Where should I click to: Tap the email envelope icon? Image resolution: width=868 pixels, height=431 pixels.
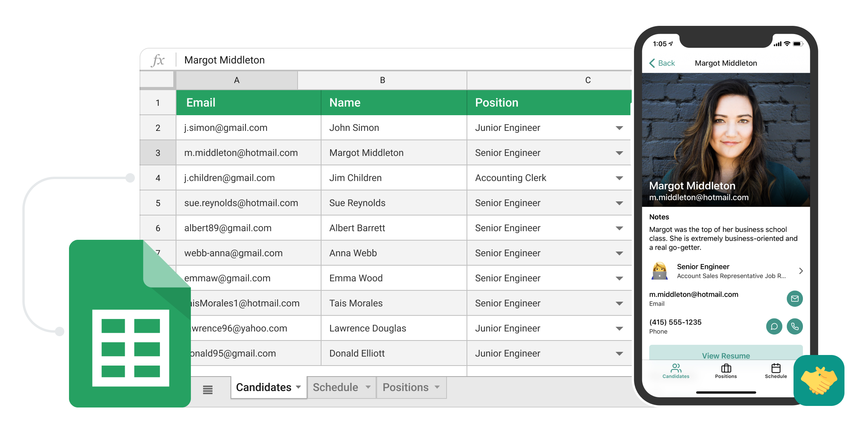tap(794, 299)
